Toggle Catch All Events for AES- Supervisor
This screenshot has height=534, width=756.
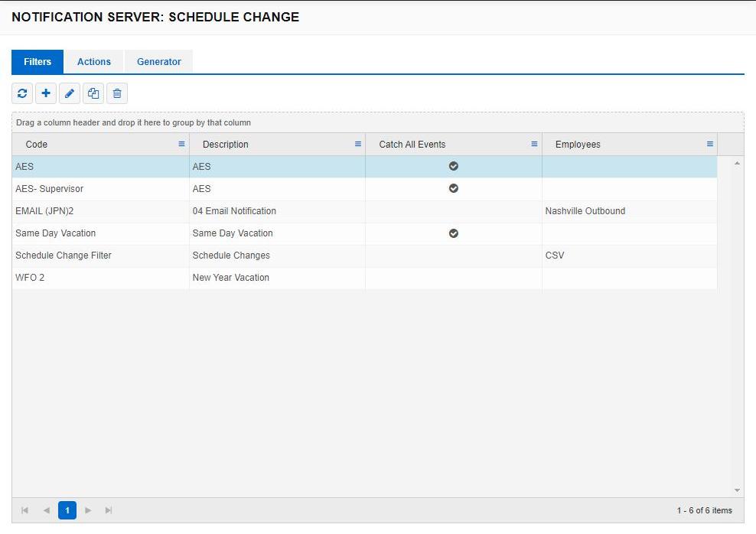pyautogui.click(x=453, y=188)
